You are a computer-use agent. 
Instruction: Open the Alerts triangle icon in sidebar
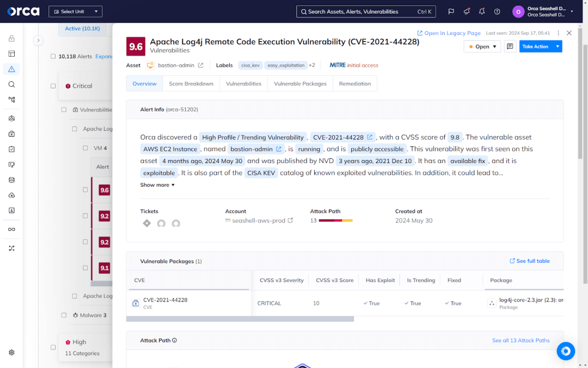pyautogui.click(x=11, y=69)
